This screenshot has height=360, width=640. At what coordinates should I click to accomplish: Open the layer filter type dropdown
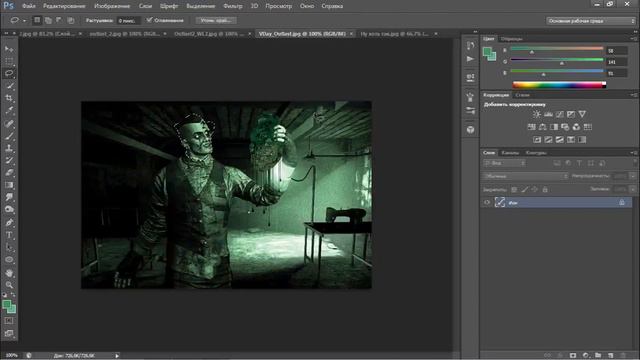pyautogui.click(x=504, y=163)
